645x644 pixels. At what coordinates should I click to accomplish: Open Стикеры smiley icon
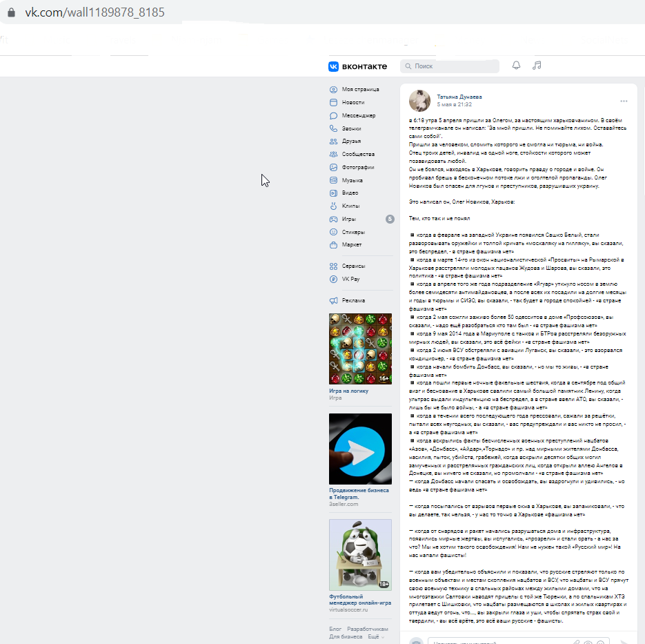click(x=334, y=232)
